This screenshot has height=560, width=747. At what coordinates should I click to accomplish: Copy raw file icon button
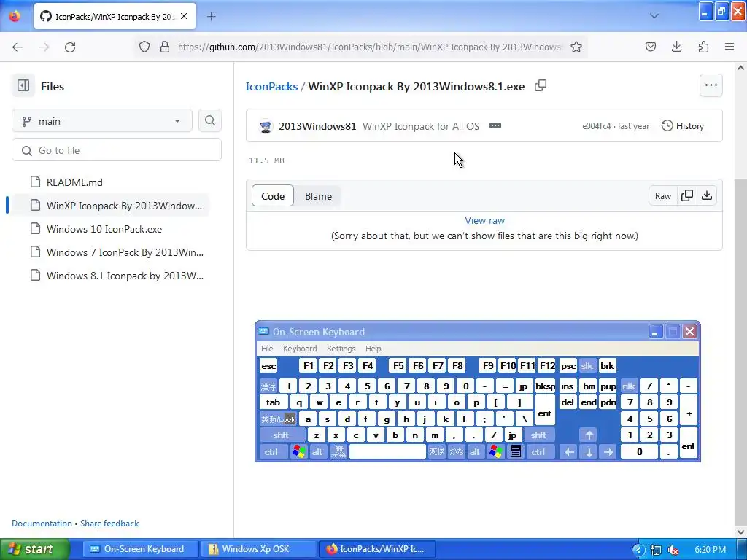pos(687,195)
